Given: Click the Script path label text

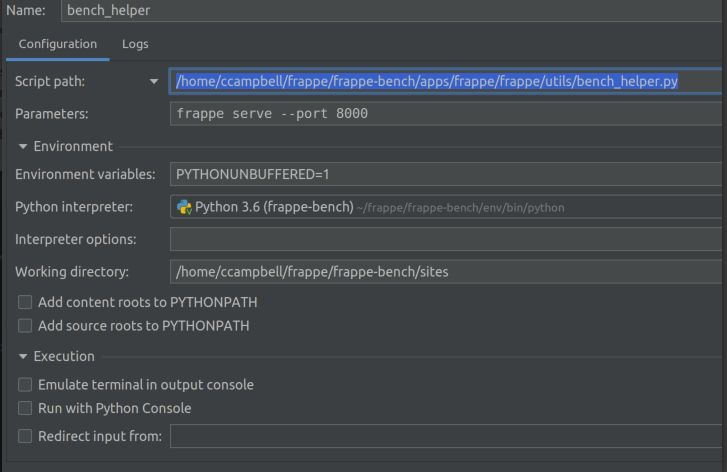Looking at the screenshot, I should pyautogui.click(x=50, y=82).
